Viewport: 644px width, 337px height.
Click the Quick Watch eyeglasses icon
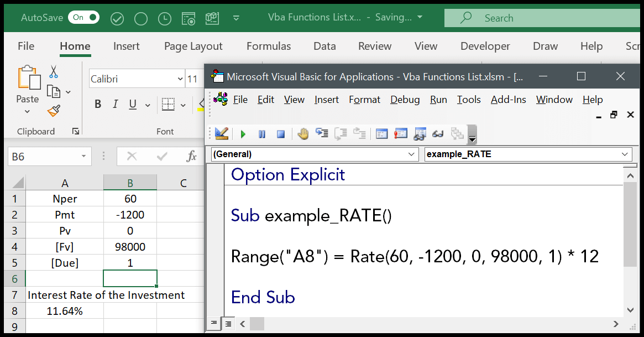coord(438,133)
